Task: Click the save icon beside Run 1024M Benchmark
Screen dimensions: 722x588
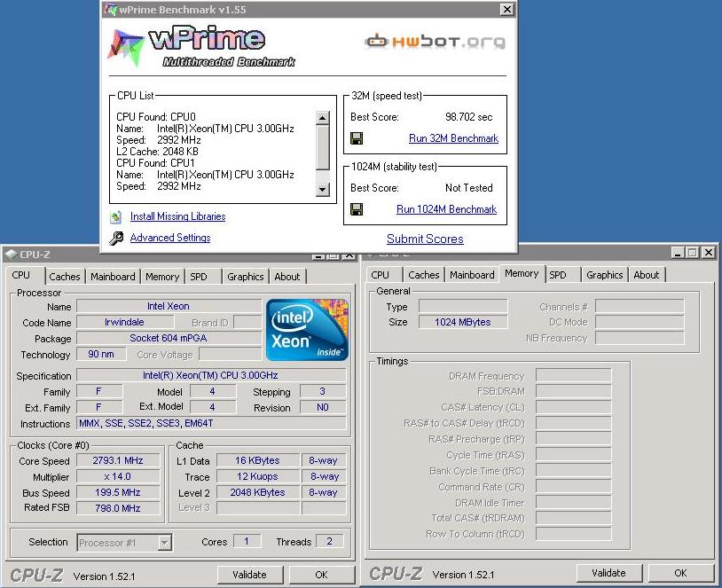Action: click(357, 209)
